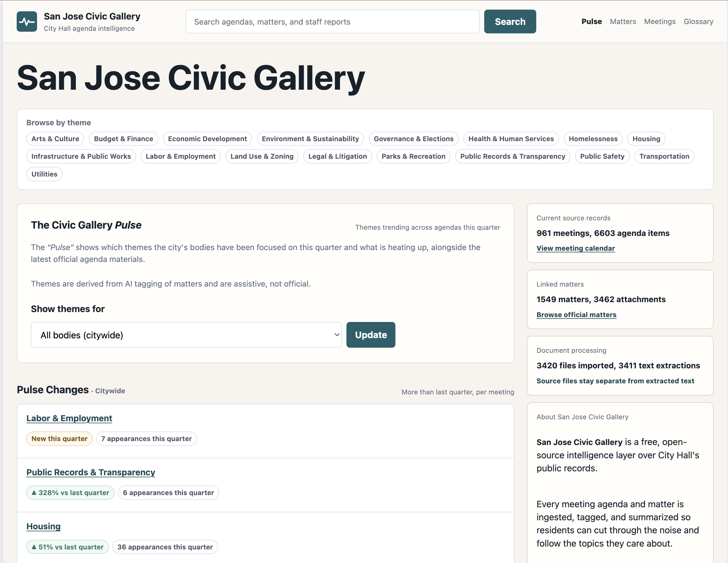The height and width of the screenshot is (563, 728).
Task: Select the Economic Development theme chip
Action: [x=207, y=139]
